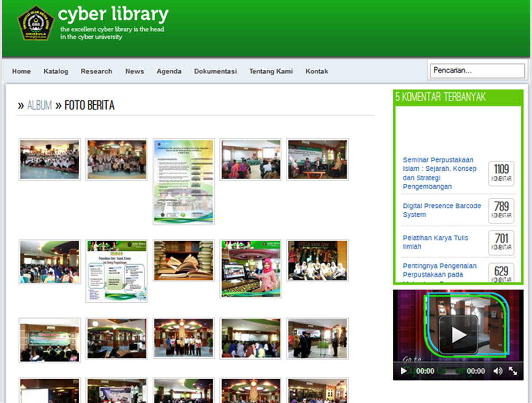Click the 1109 Komentar count badge
532x403 pixels.
click(x=501, y=174)
